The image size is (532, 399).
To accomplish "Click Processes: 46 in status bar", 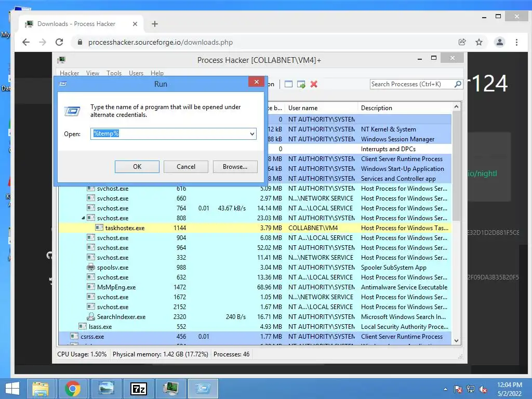I will 231,354.
